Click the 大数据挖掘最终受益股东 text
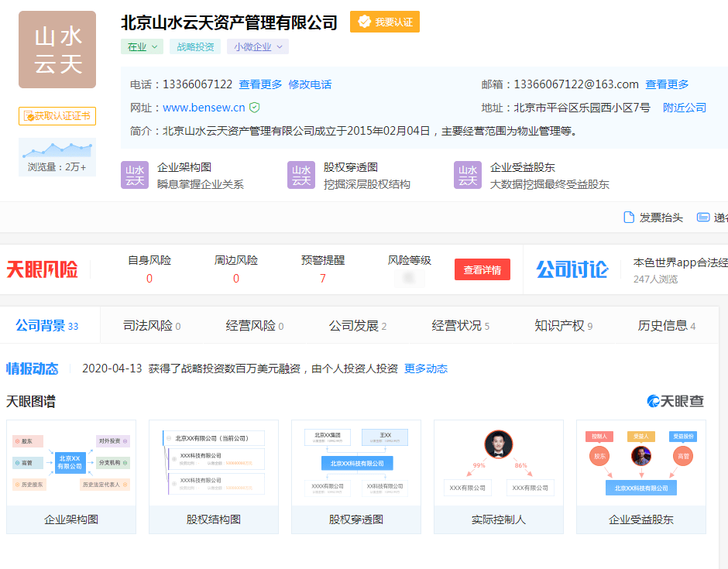The height and width of the screenshot is (569, 728). coord(550,184)
